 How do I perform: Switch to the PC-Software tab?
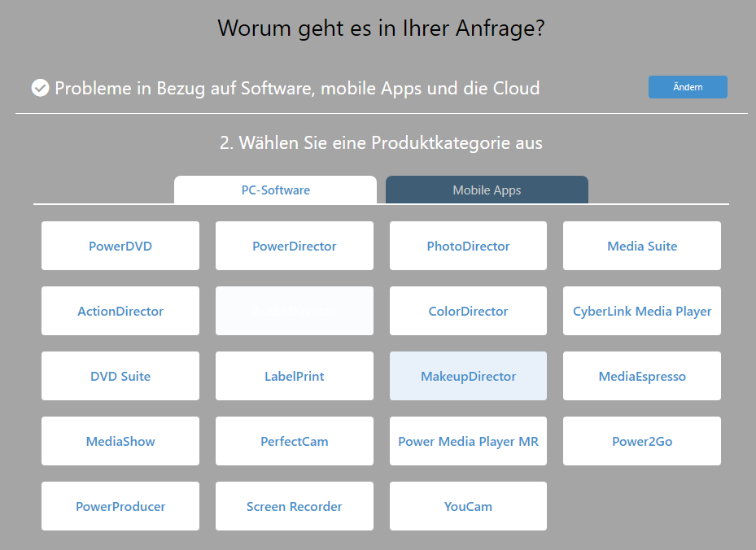pyautogui.click(x=275, y=190)
